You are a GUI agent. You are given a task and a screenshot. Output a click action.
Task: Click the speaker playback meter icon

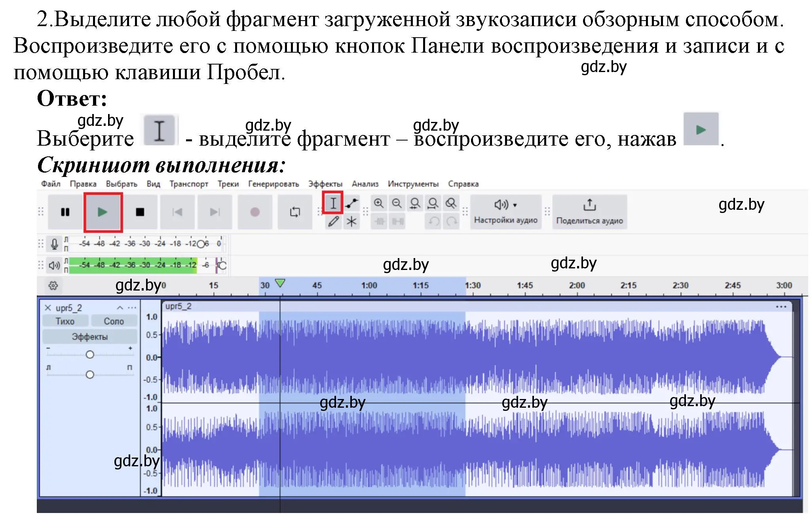tap(54, 265)
